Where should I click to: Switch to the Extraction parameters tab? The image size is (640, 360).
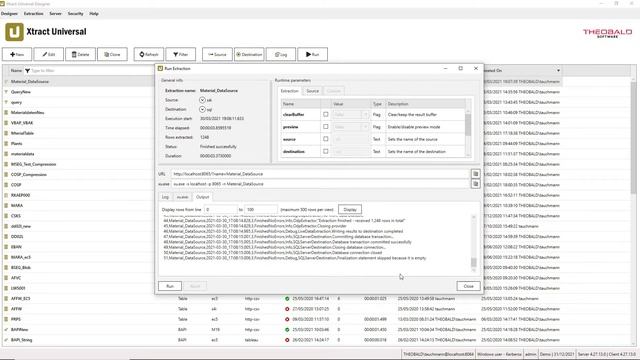(290, 91)
